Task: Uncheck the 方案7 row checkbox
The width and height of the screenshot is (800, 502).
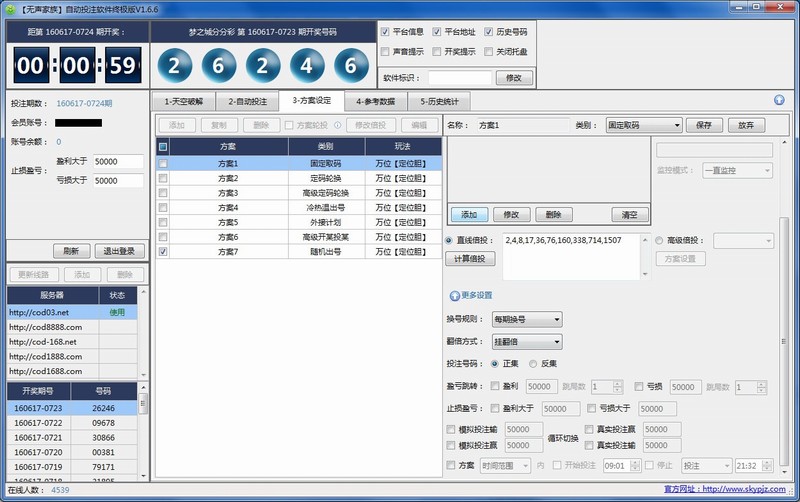Action: [x=163, y=253]
